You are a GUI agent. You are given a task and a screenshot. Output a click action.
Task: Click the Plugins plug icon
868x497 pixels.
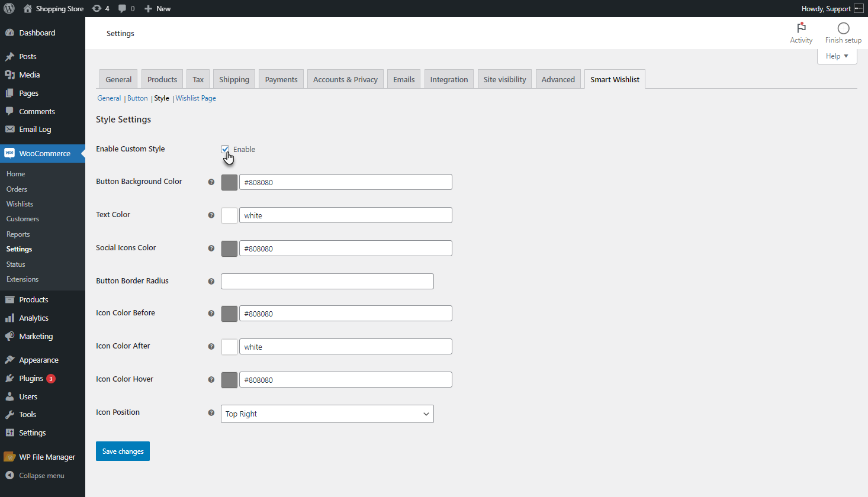9,378
